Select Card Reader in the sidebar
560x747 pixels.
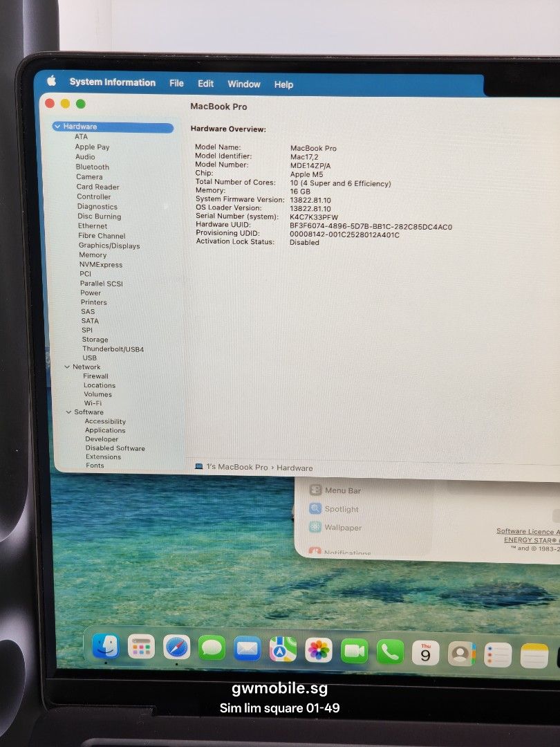pyautogui.click(x=97, y=187)
